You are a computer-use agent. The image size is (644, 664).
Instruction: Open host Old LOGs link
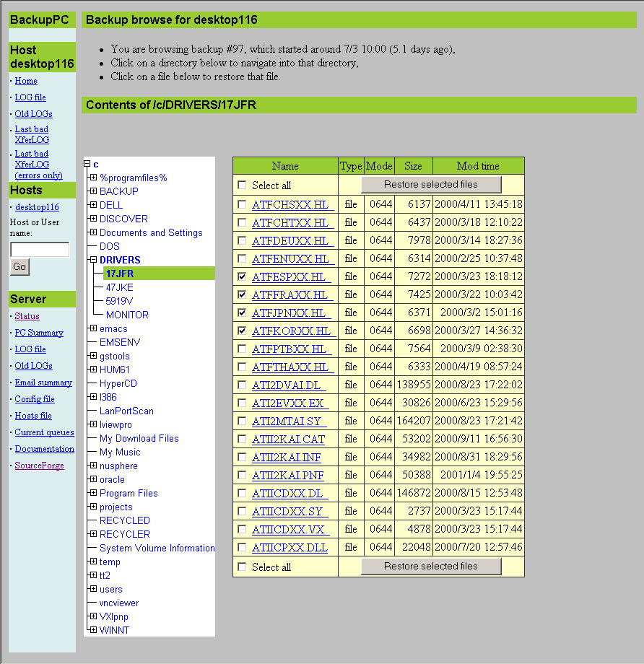(x=33, y=114)
